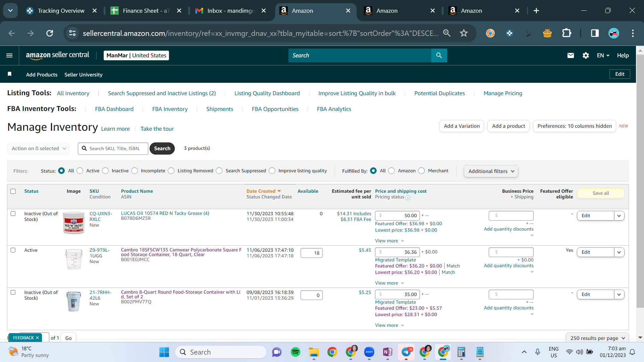
Task: Click the available quantity field showing 18
Action: click(x=312, y=253)
